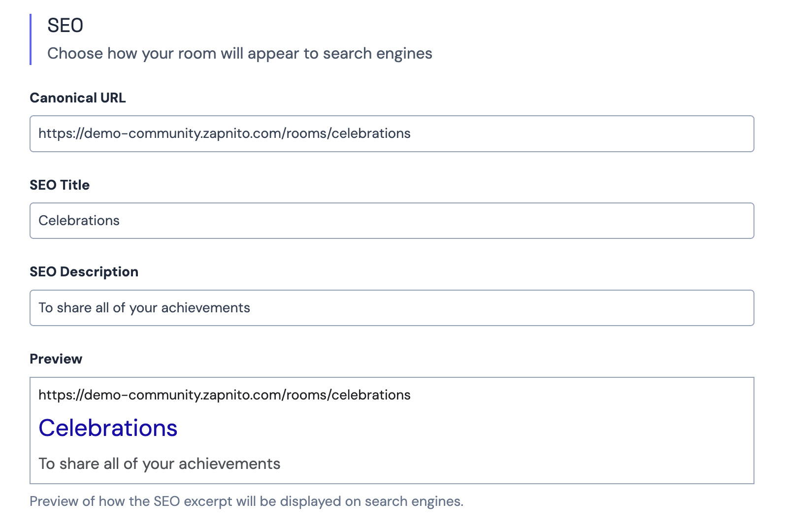785x532 pixels.
Task: Click the SEO section heading
Action: [x=65, y=26]
